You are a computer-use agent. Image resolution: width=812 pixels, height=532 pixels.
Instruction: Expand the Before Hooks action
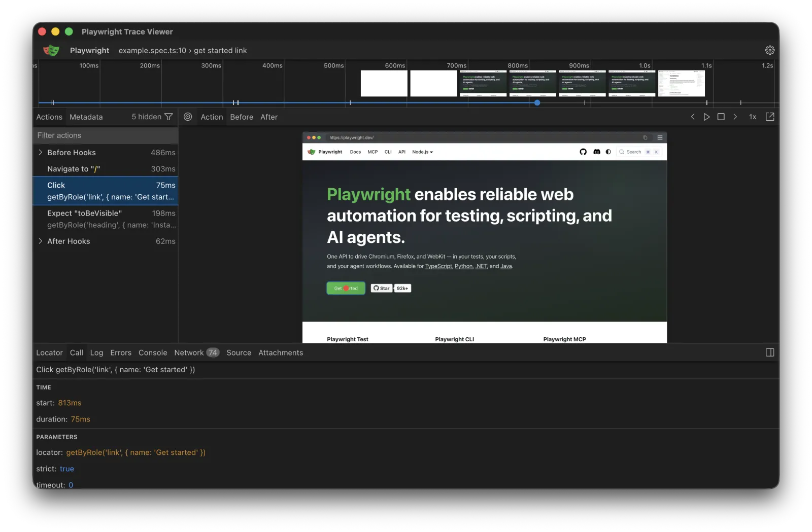[x=41, y=152]
